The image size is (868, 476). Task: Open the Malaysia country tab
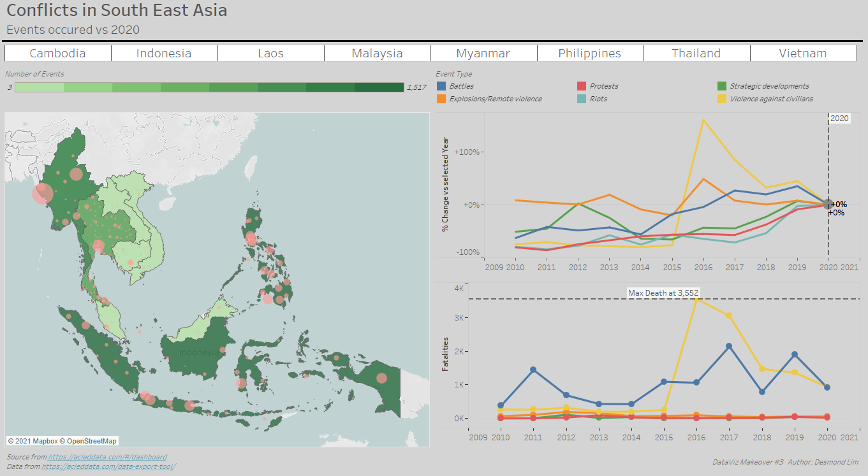[x=377, y=54]
